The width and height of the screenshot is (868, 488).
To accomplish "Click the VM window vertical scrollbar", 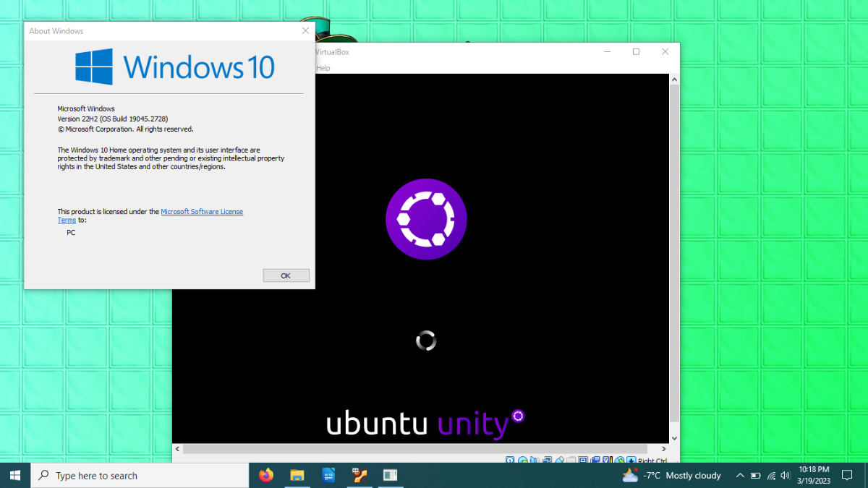I will pyautogui.click(x=674, y=258).
